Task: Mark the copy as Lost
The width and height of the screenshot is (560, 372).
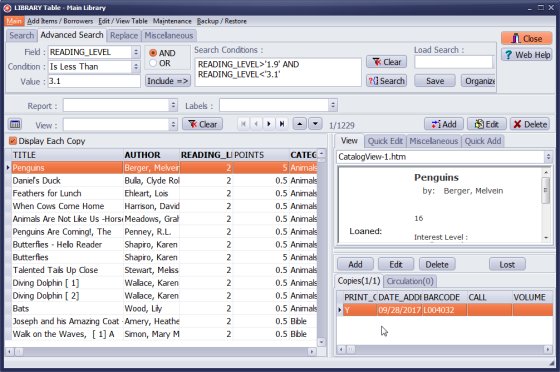Action: click(x=507, y=265)
